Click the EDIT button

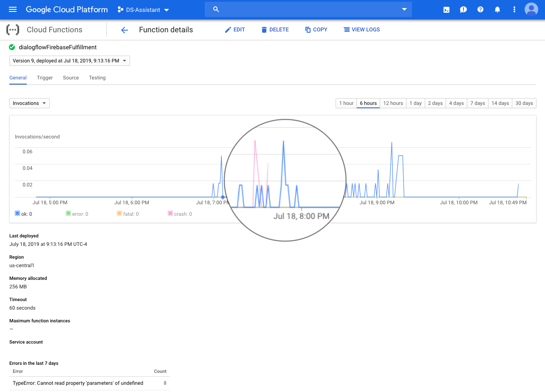[235, 30]
